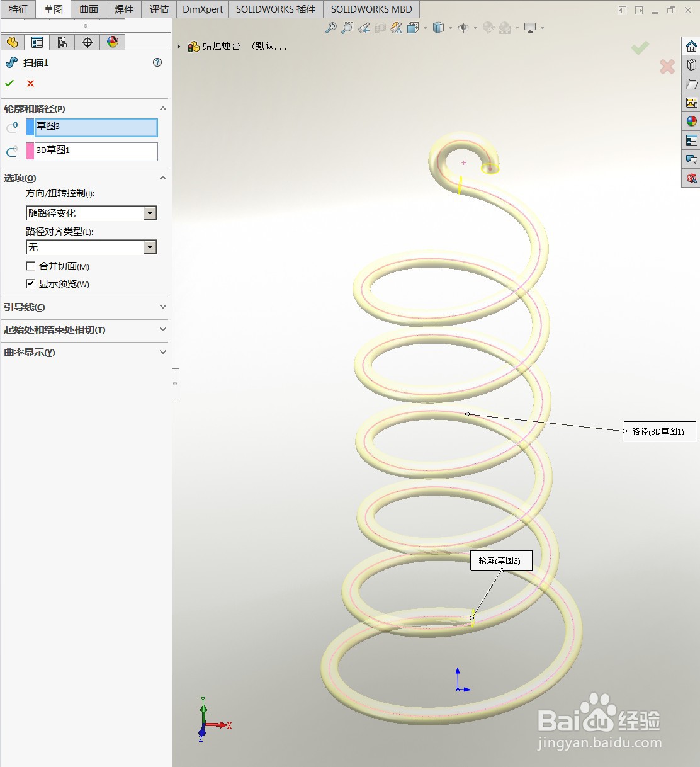Collapse the 轮廓和路径 section
This screenshot has height=767, width=700.
[163, 108]
